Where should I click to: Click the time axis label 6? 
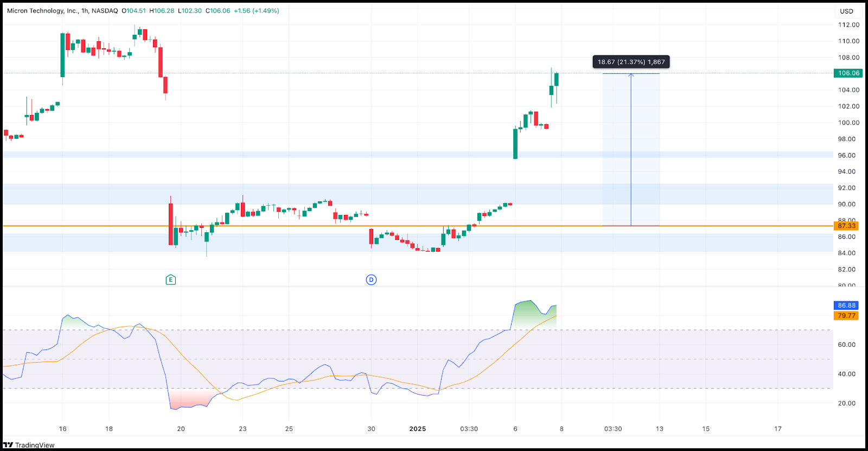tap(515, 429)
